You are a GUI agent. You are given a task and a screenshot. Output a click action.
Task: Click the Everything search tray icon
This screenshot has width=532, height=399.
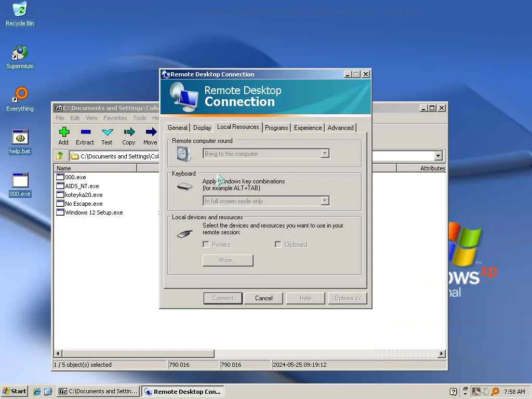tap(495, 392)
